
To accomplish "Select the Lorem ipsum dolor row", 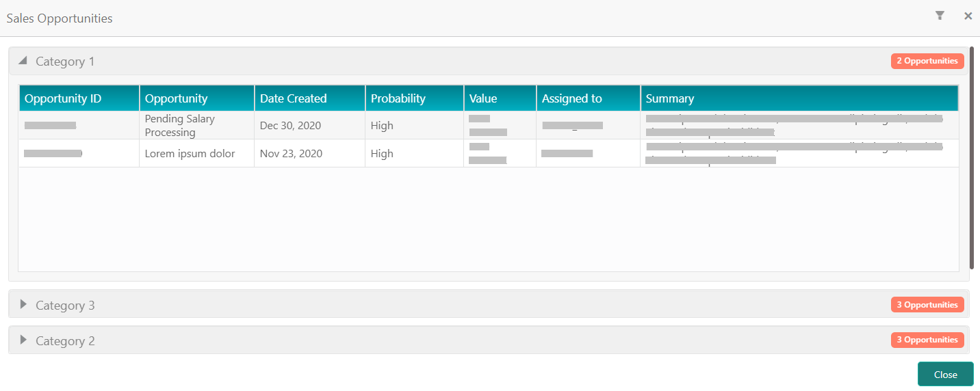I will pos(489,153).
